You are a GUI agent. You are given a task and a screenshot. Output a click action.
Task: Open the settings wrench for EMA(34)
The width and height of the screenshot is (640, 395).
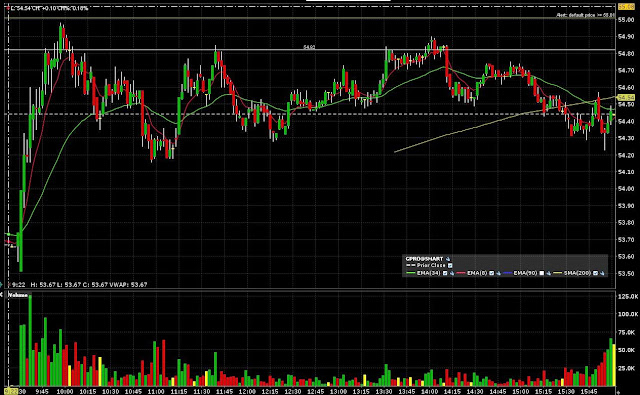(x=452, y=273)
